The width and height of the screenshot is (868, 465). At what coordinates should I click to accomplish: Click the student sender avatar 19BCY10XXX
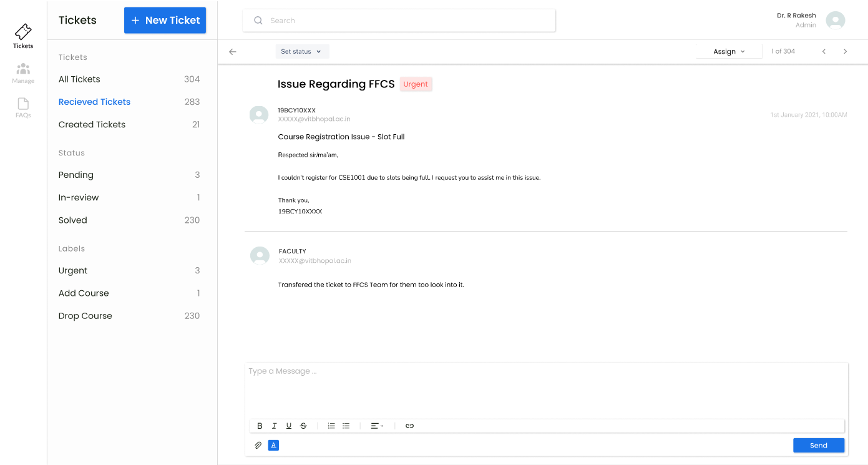[x=259, y=115]
